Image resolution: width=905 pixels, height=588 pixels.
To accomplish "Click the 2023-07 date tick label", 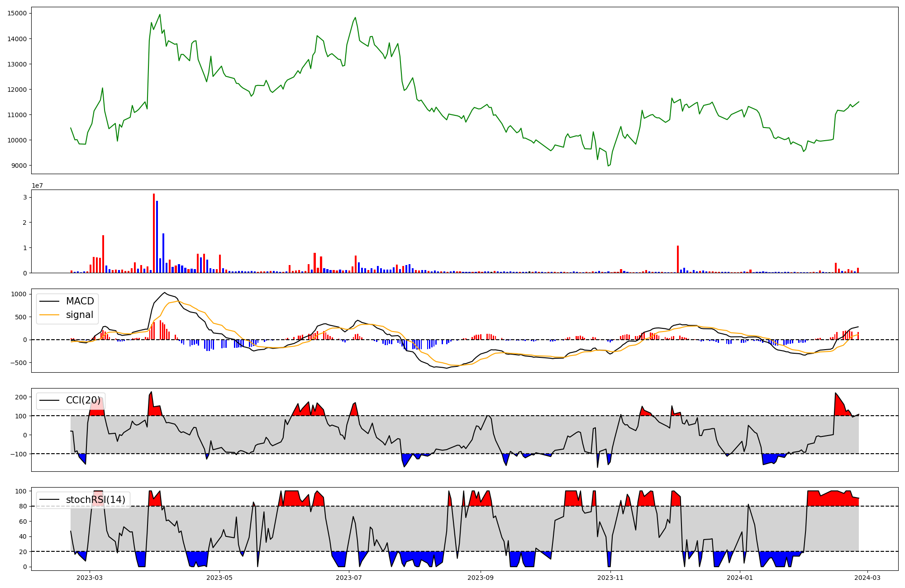I will pyautogui.click(x=349, y=578).
